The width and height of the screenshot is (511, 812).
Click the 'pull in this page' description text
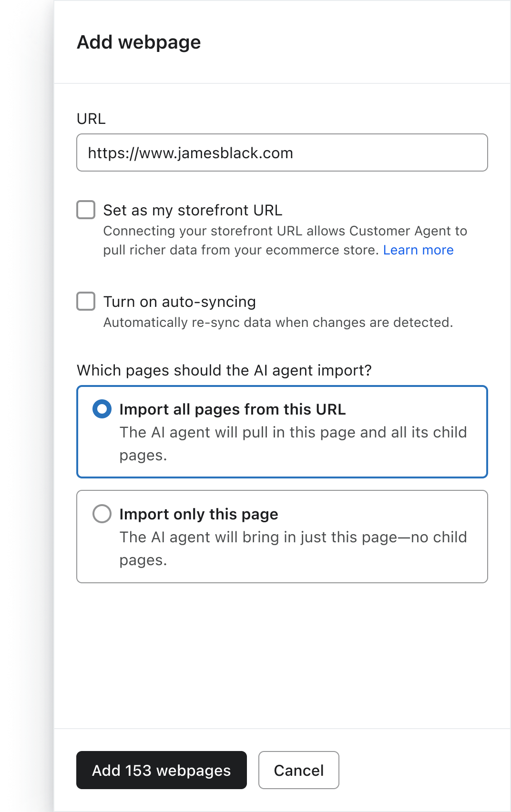pyautogui.click(x=293, y=433)
